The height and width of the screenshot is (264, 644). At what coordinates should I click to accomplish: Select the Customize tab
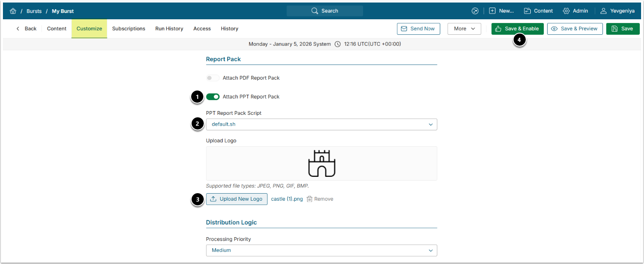(x=89, y=28)
